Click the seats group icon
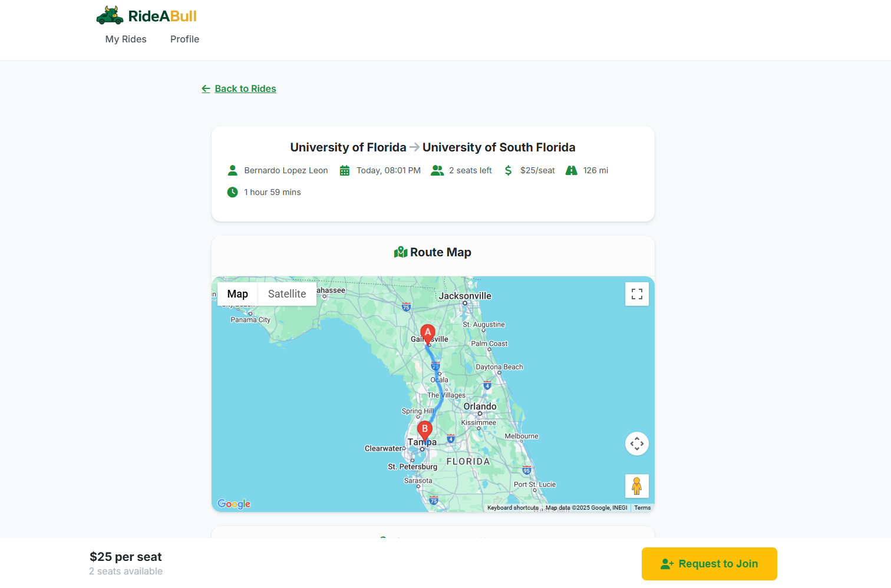 437,170
